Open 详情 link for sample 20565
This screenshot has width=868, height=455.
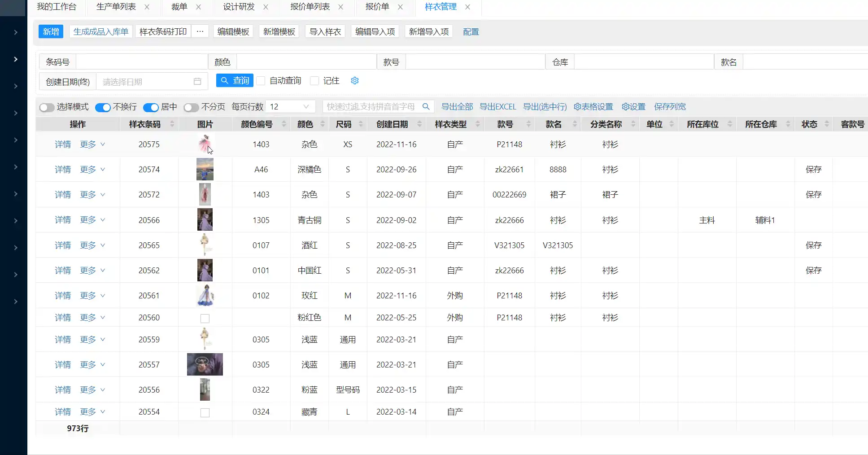point(63,245)
